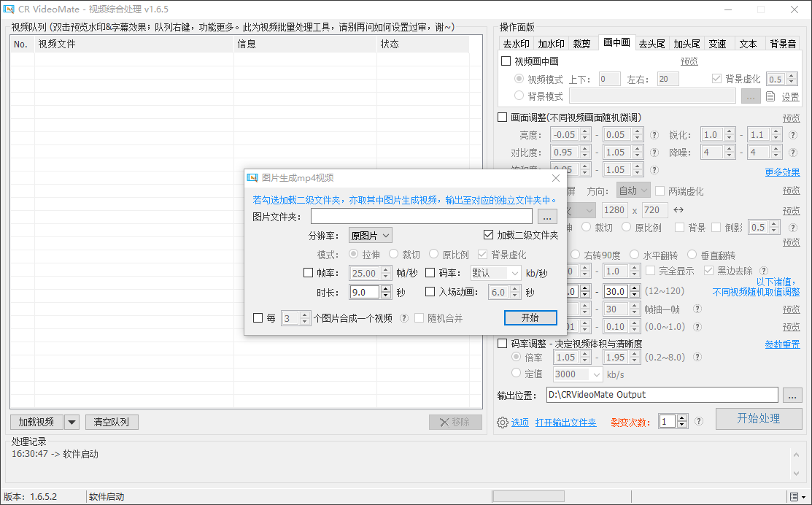Click the help icon beside 个图片合成一个视频
812x505 pixels.
403,318
